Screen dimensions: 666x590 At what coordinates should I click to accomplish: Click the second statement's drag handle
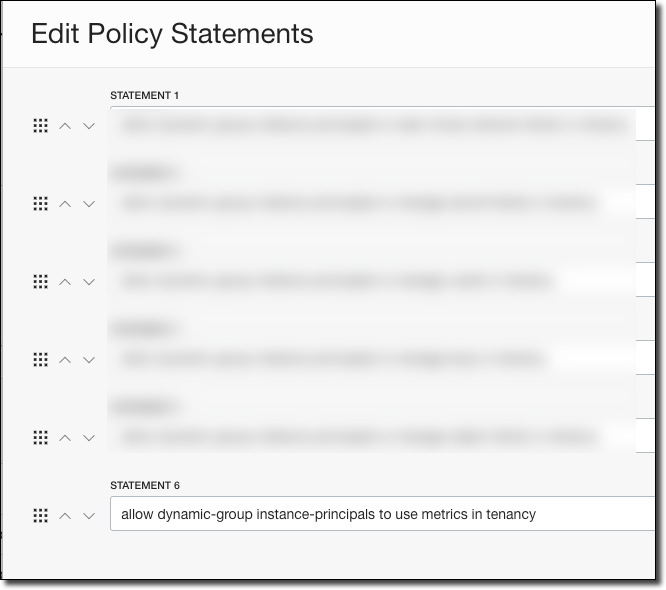tap(41, 204)
